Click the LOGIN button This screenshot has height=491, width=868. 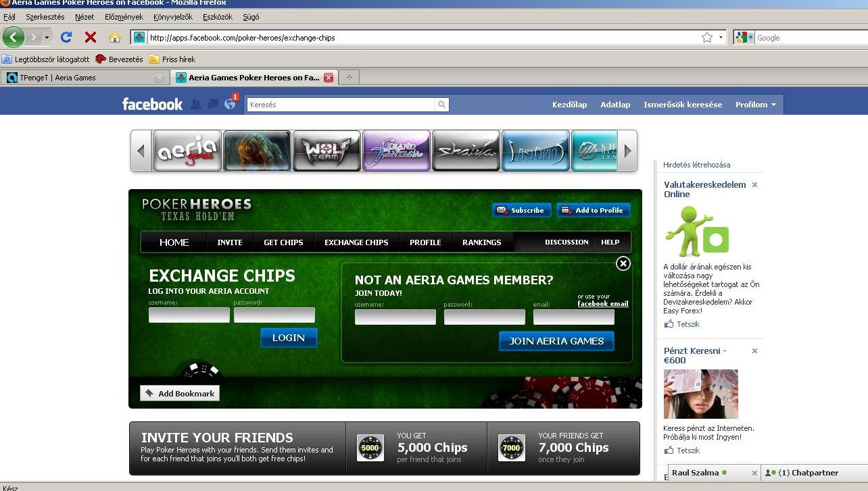pyautogui.click(x=289, y=338)
